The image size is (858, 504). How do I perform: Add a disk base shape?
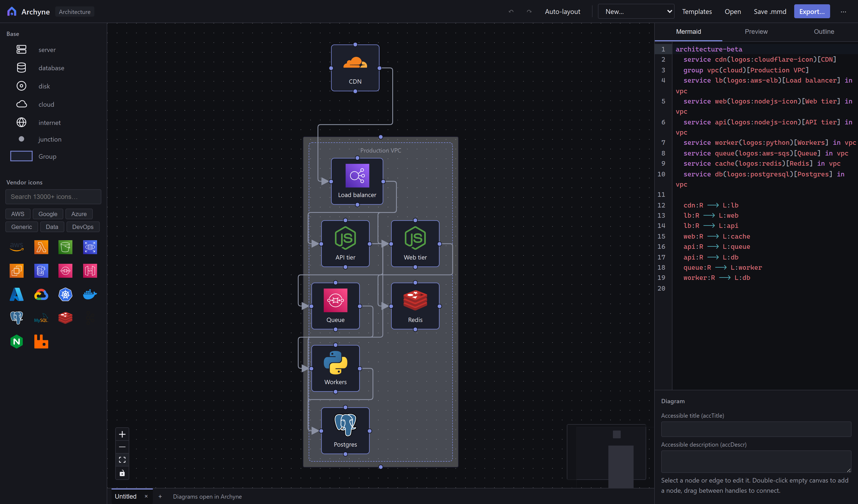[53, 86]
